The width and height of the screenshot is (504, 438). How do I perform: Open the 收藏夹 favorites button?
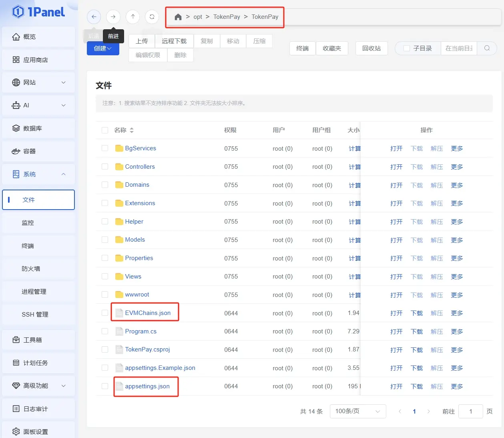332,48
